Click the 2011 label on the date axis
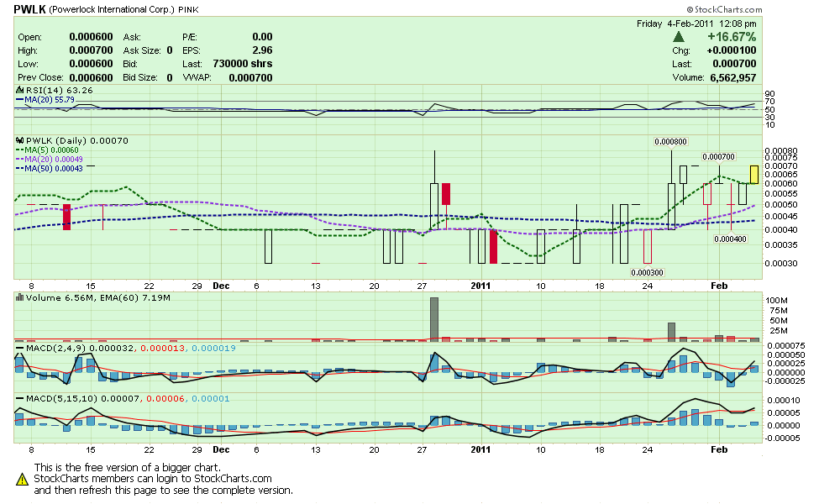Viewport: 819px width, 504px height. (x=480, y=286)
